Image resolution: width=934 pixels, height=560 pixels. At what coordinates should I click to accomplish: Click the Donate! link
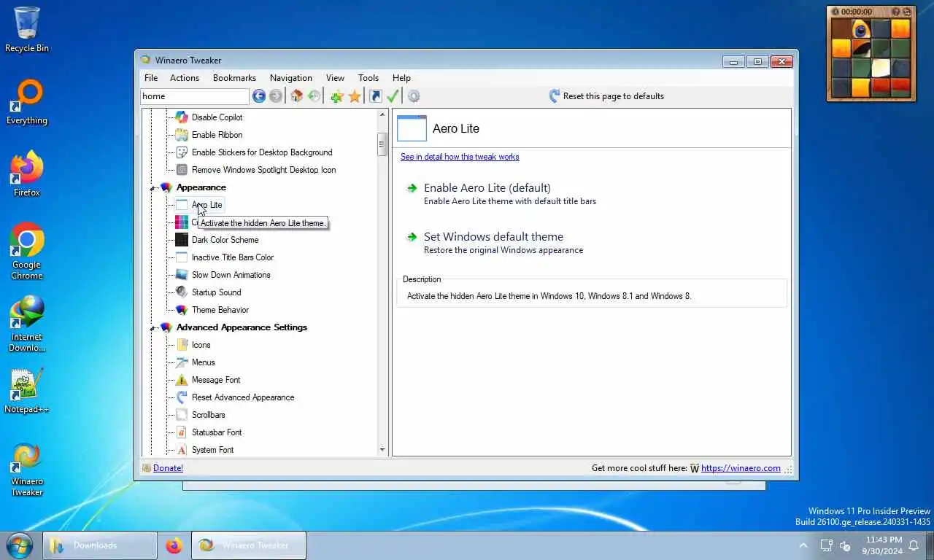(168, 468)
